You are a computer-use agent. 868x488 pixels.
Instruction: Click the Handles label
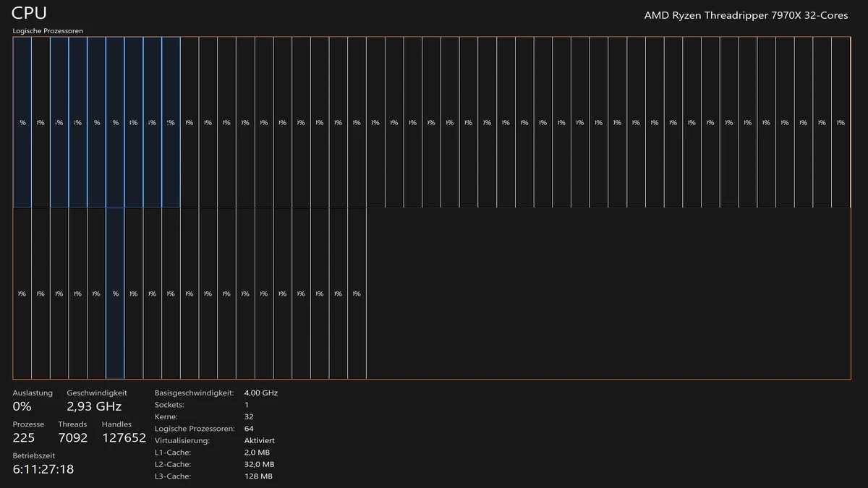click(x=116, y=424)
